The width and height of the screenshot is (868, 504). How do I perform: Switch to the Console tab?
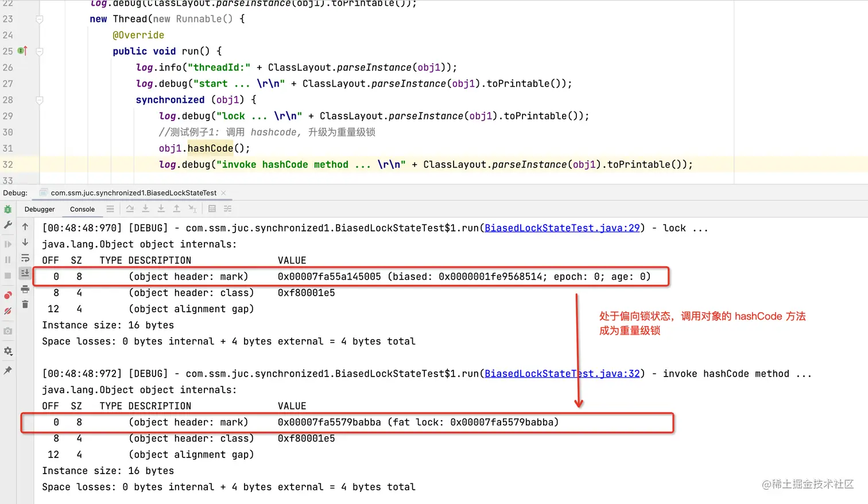(82, 210)
